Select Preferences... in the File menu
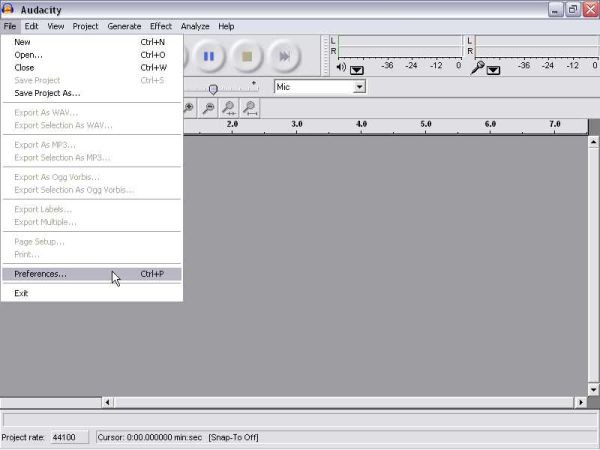Image resolution: width=600 pixels, height=450 pixels. (x=92, y=274)
